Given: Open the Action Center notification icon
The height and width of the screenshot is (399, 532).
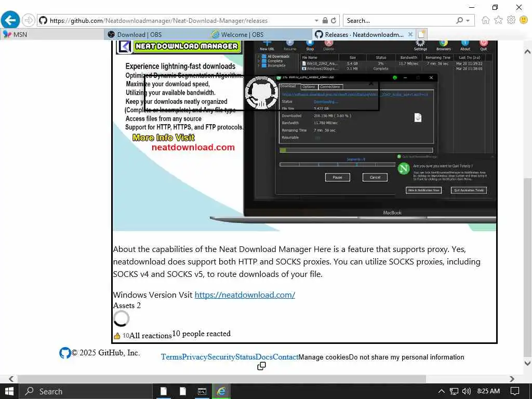Looking at the screenshot, I should pos(515,391).
